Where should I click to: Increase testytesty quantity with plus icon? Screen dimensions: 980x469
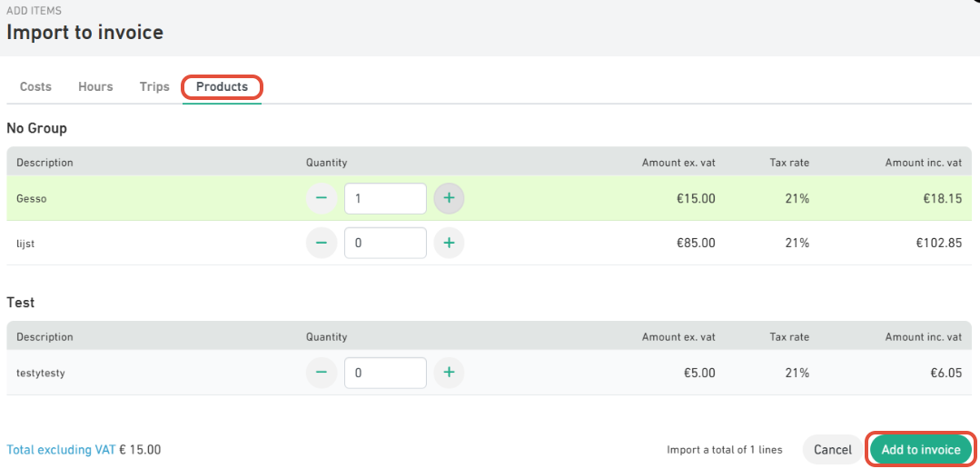click(x=449, y=373)
